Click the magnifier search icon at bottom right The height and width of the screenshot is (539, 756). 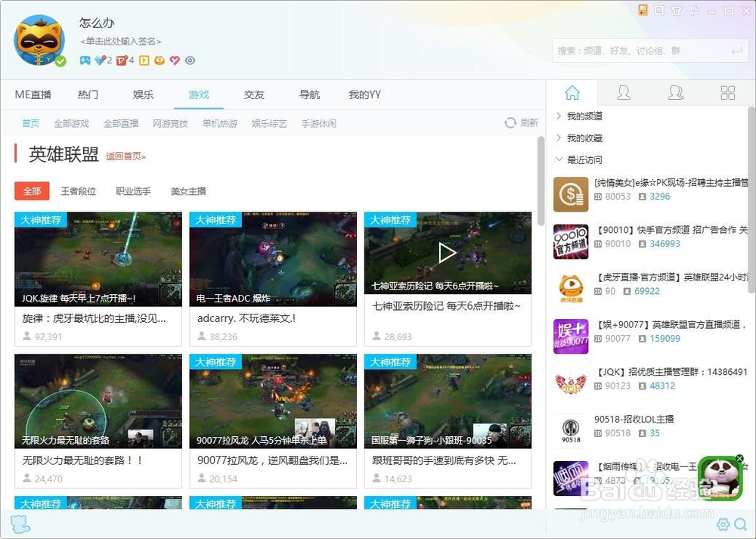[x=741, y=524]
